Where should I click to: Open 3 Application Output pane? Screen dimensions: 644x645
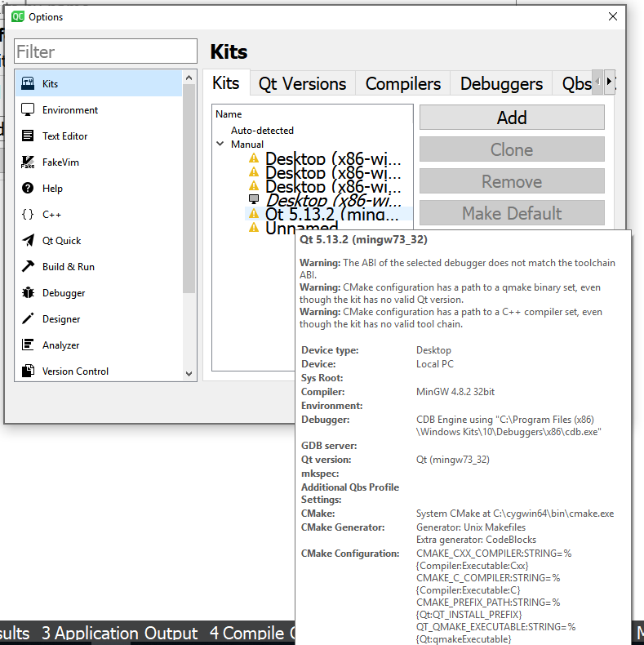coord(120,633)
